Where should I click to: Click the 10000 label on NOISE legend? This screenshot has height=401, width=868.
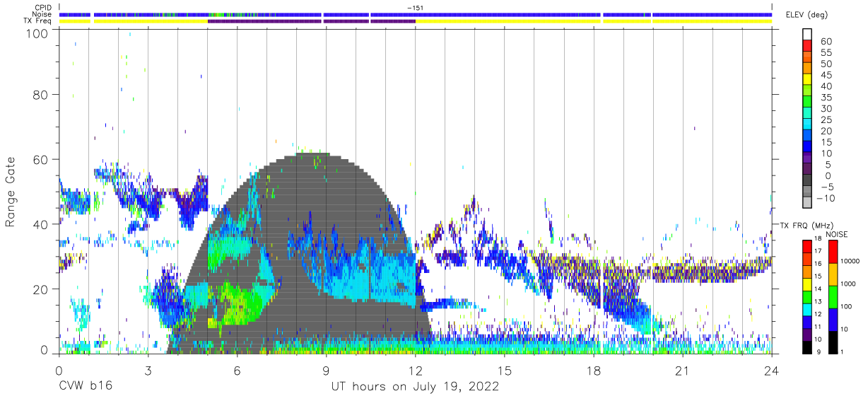pyautogui.click(x=851, y=262)
